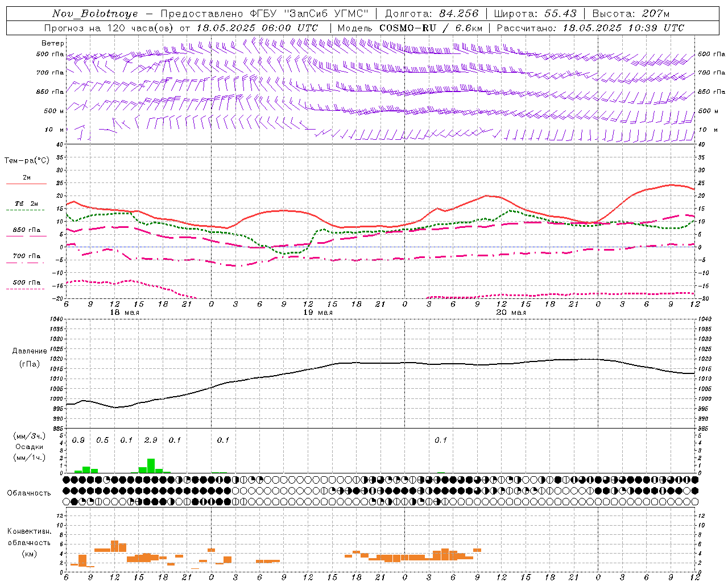Click the 850 гПа temperature legend entry
Image resolution: width=728 pixels, height=582 pixels.
pos(26,230)
